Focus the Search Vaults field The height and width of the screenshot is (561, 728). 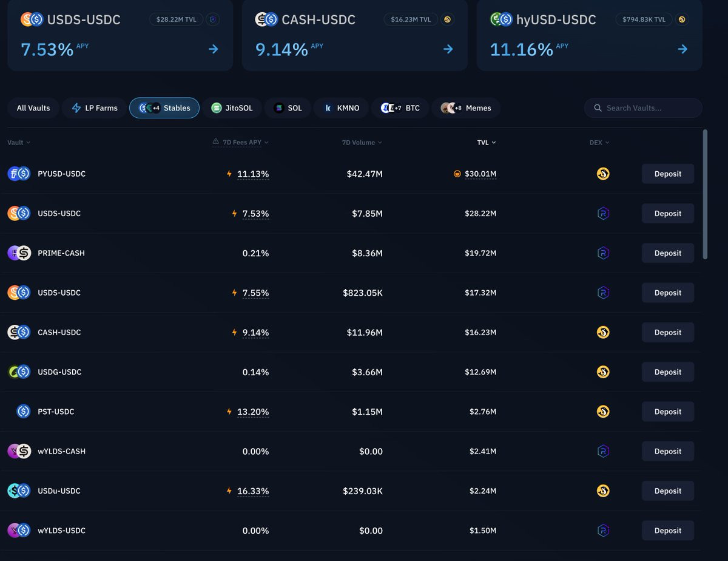[643, 108]
